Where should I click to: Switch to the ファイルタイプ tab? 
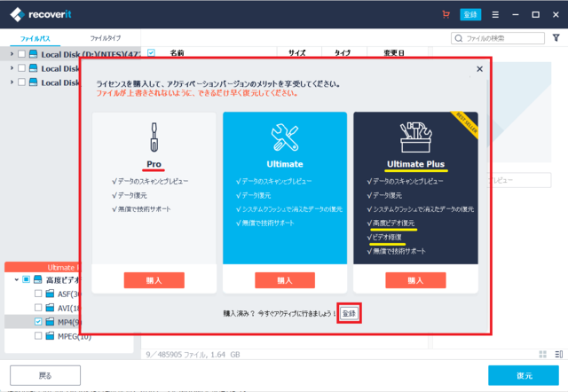(x=106, y=38)
